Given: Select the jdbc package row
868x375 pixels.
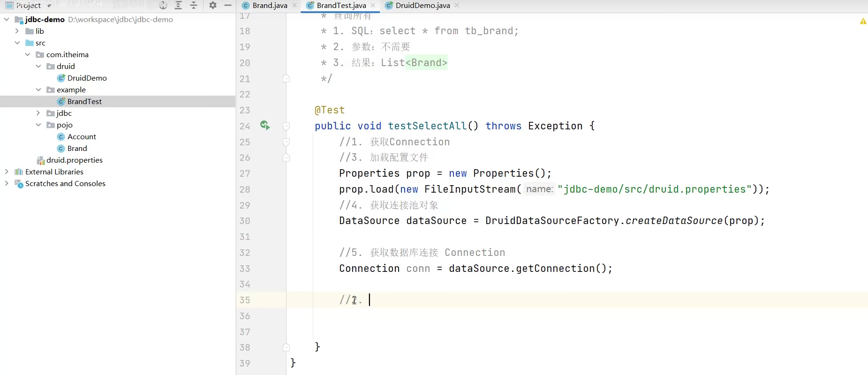Looking at the screenshot, I should click(117, 113).
